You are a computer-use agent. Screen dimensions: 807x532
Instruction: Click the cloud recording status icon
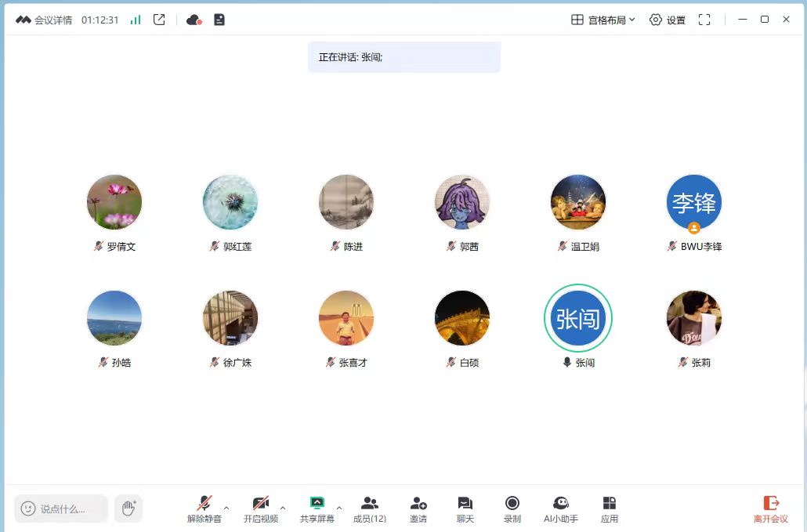[x=194, y=20]
